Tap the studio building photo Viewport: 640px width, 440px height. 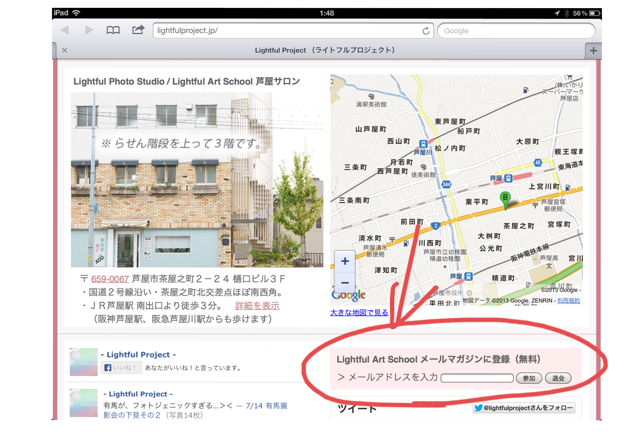pyautogui.click(x=197, y=180)
